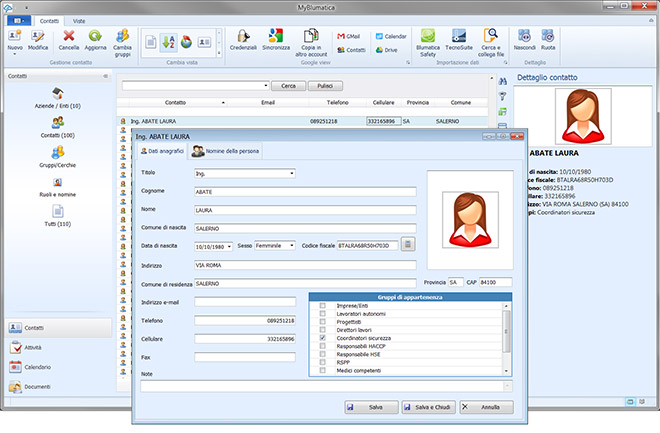Click the Modifica ribbon icon
Screen dimensions: 660x433
click(x=37, y=36)
